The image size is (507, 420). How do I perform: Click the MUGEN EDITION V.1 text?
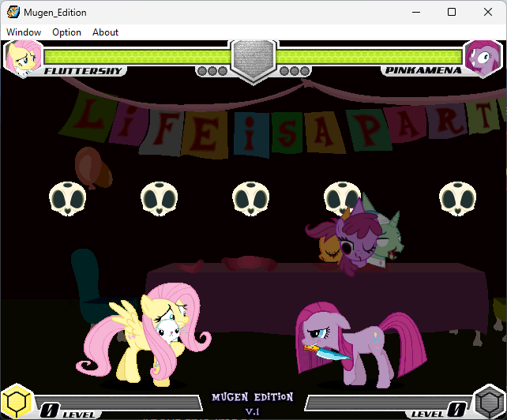(x=253, y=404)
